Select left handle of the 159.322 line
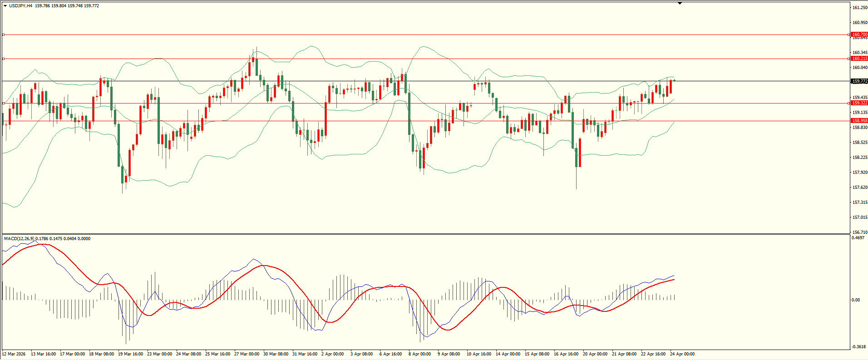This screenshot has height=360, width=868. pyautogui.click(x=3, y=104)
